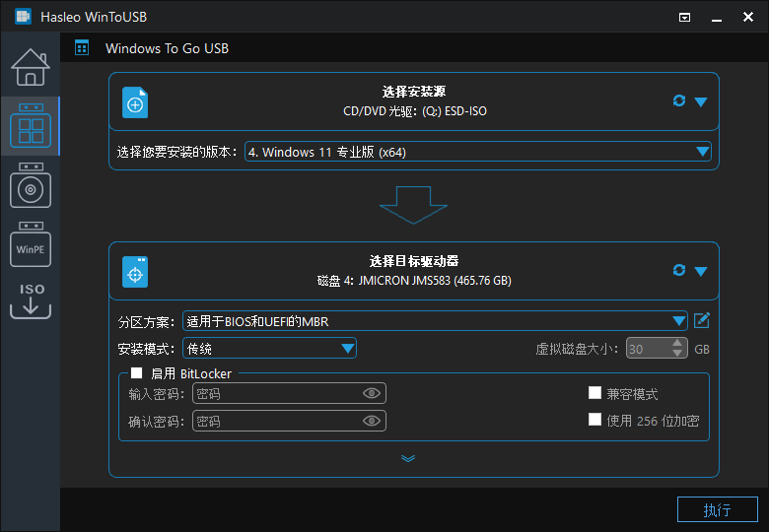Increase the virtual disk size
The image size is (769, 532).
click(677, 343)
